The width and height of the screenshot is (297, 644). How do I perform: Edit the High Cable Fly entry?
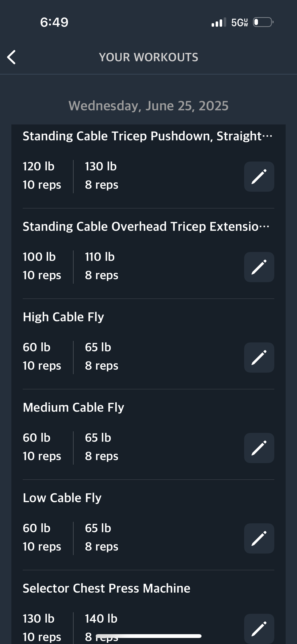point(259,358)
